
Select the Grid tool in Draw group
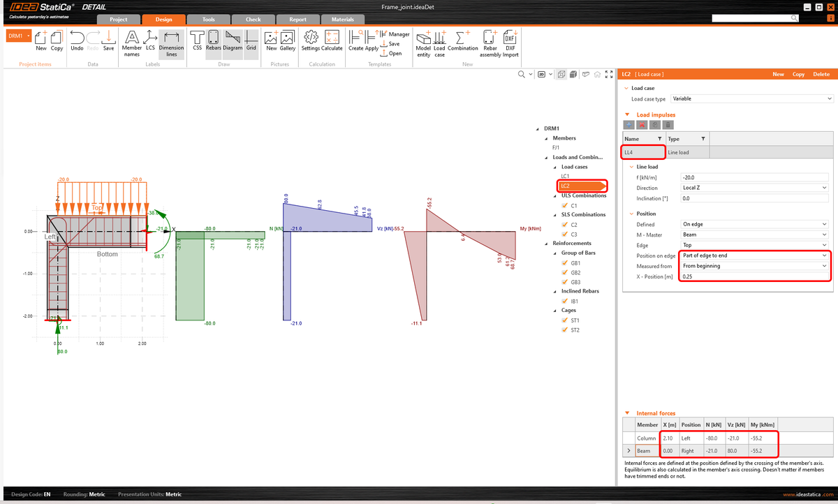click(x=251, y=40)
